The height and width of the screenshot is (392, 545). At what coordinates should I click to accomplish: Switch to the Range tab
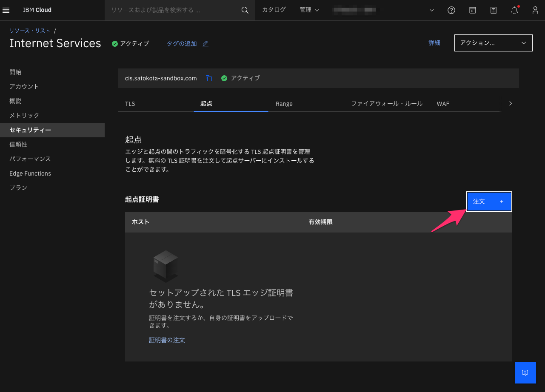tap(306, 104)
